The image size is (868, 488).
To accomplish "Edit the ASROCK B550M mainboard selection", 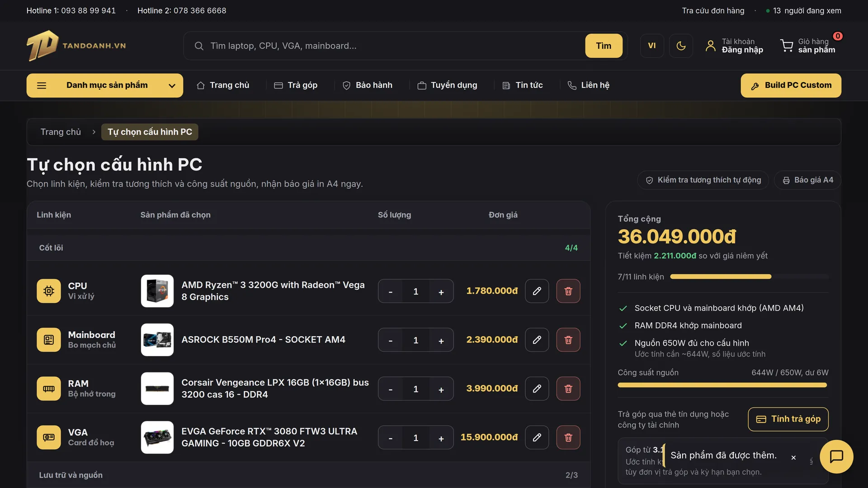I will point(537,340).
